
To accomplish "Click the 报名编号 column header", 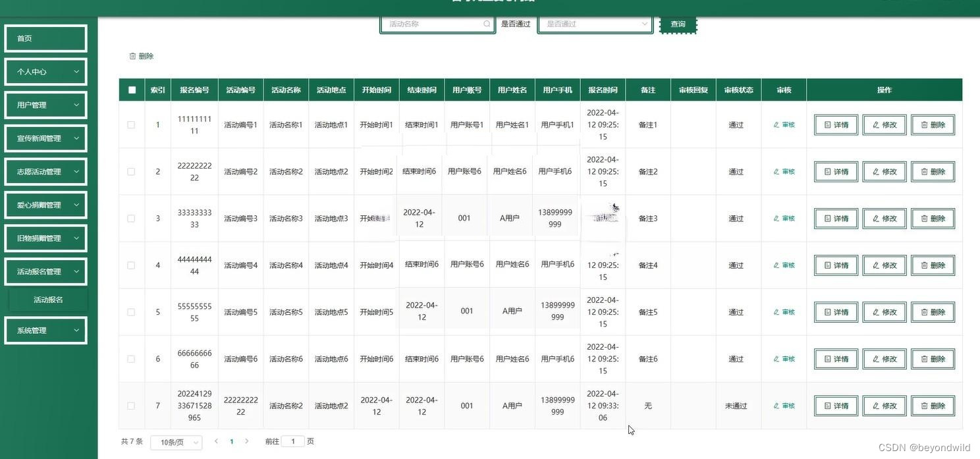I will 194,90.
